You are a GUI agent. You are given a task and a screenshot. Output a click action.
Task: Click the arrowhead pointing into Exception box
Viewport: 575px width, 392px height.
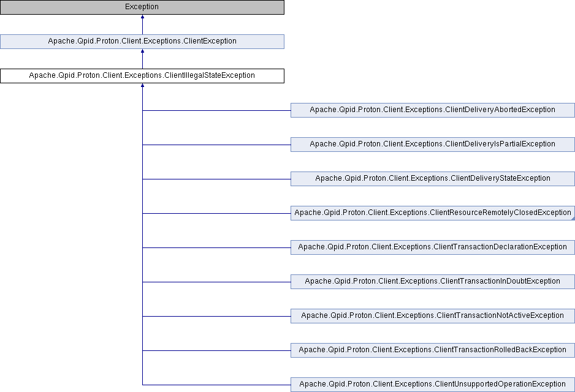(x=142, y=18)
